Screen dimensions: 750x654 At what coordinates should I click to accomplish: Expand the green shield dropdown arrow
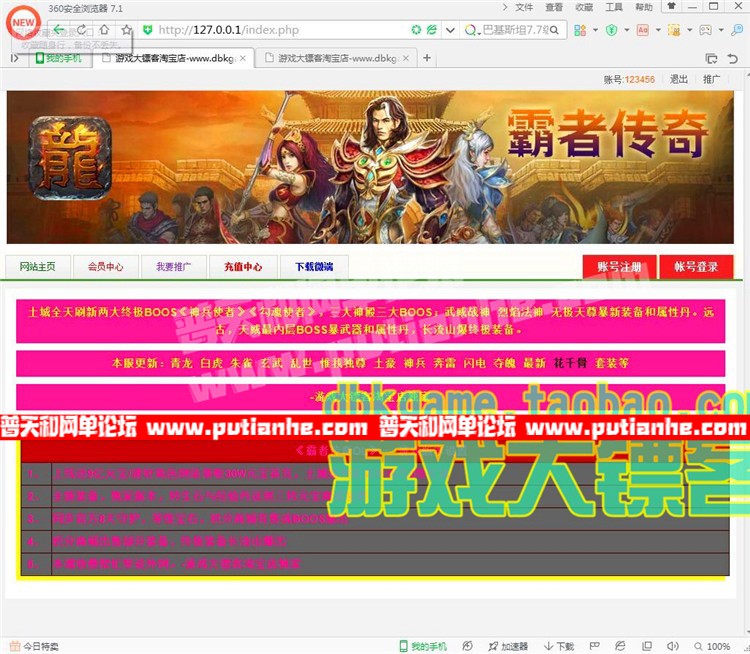(627, 30)
